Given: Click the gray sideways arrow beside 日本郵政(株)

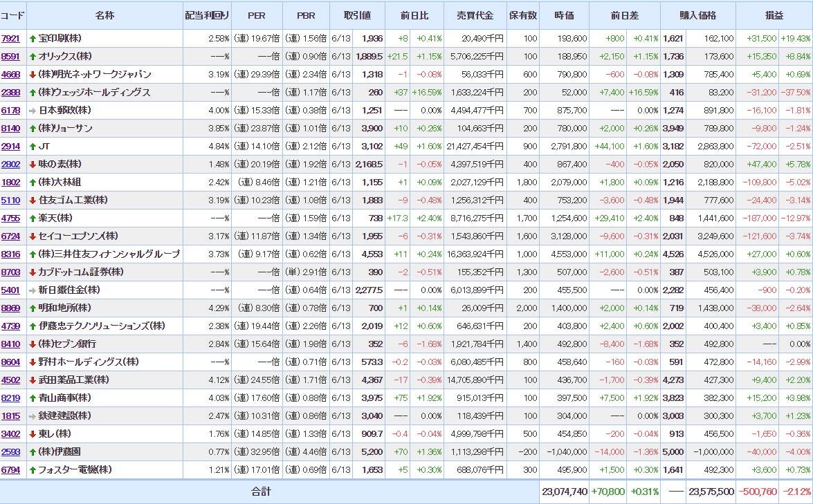Looking at the screenshot, I should [33, 110].
